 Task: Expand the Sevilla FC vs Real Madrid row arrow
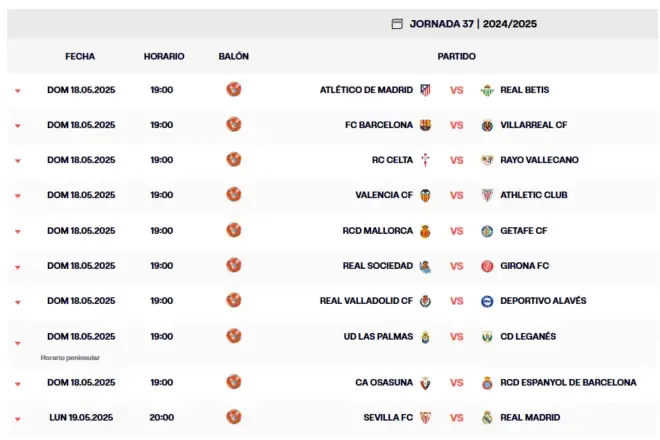tap(18, 419)
